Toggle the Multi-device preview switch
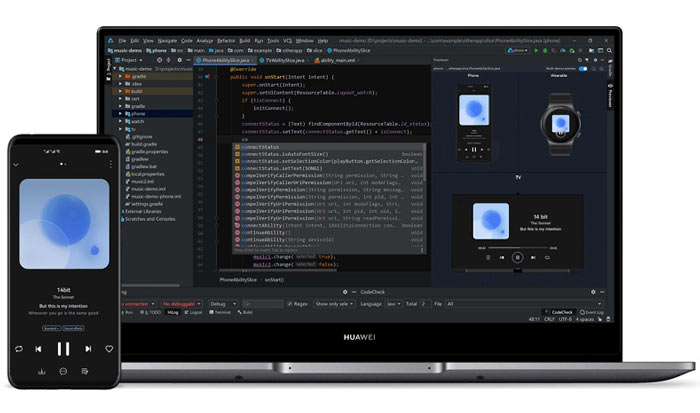Viewport: 700px width, 413px height. point(583,69)
